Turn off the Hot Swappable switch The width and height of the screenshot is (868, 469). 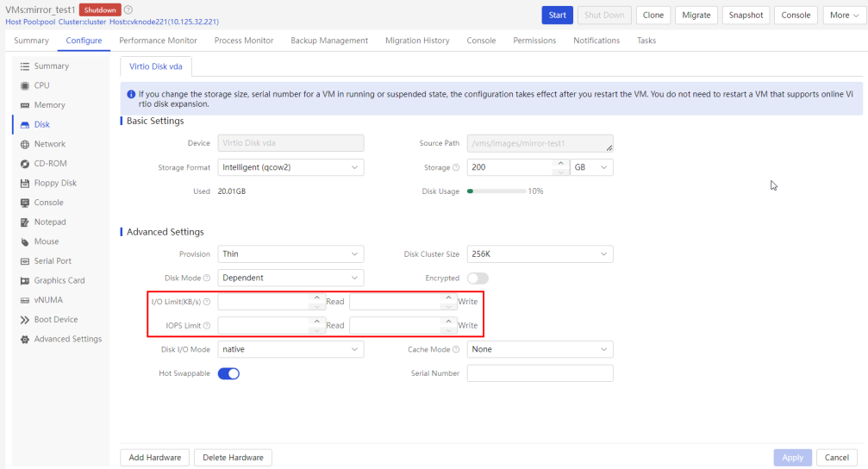click(x=228, y=373)
